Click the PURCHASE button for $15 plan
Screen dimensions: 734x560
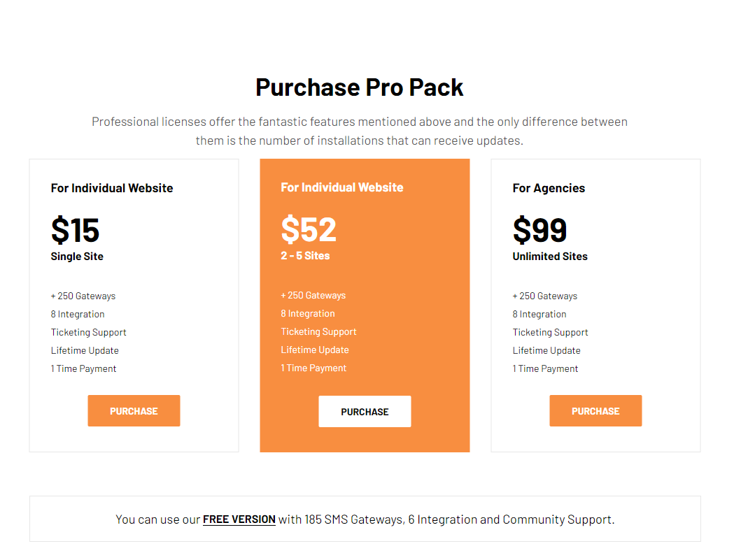(134, 411)
